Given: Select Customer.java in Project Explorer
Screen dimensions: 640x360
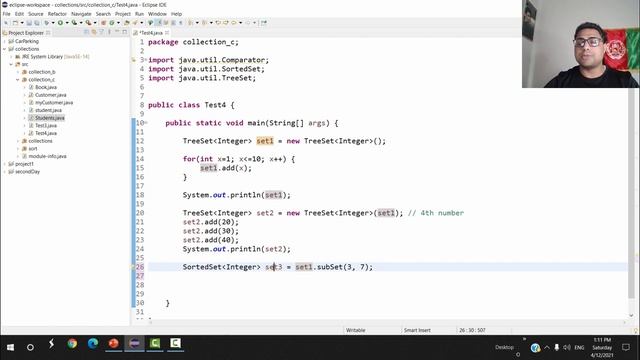Looking at the screenshot, I should pos(51,95).
